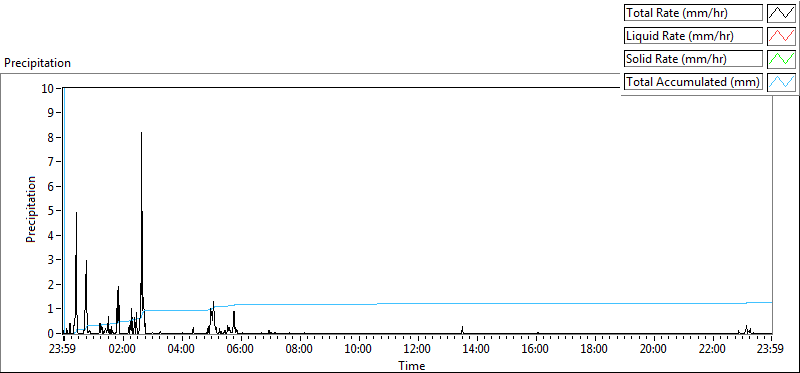Click the Precipitation graph caption above plot
The image size is (800, 373).
[37, 63]
